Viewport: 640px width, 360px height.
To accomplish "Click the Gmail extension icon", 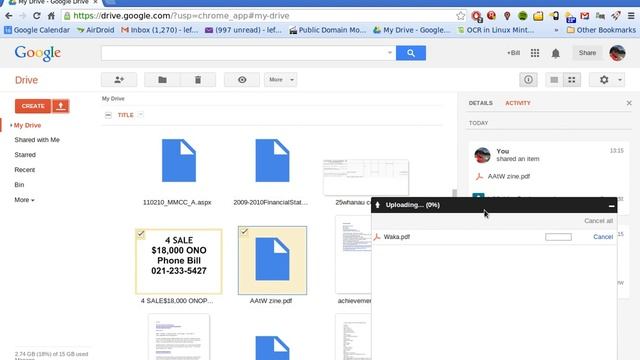I will coord(584,16).
